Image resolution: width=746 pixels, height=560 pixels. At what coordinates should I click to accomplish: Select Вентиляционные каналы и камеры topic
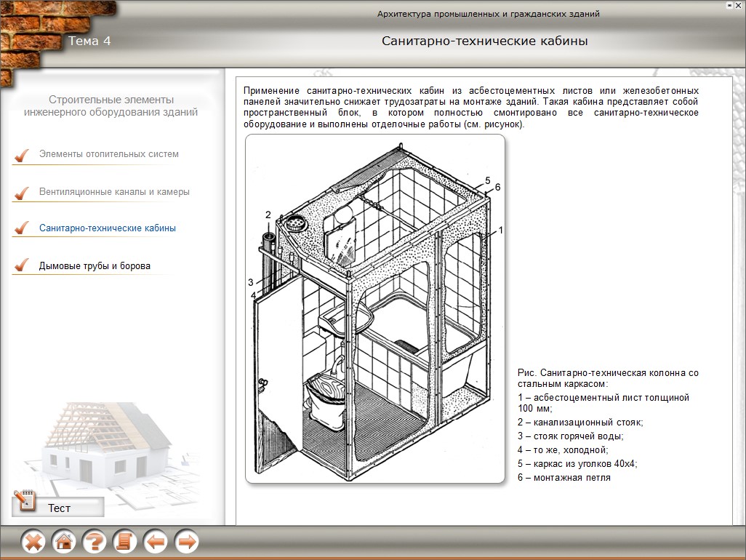(114, 192)
